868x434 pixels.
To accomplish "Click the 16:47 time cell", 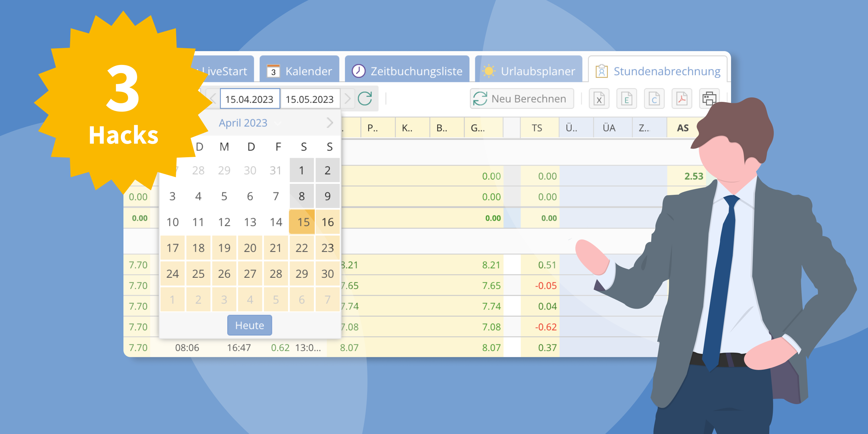I will [x=239, y=348].
